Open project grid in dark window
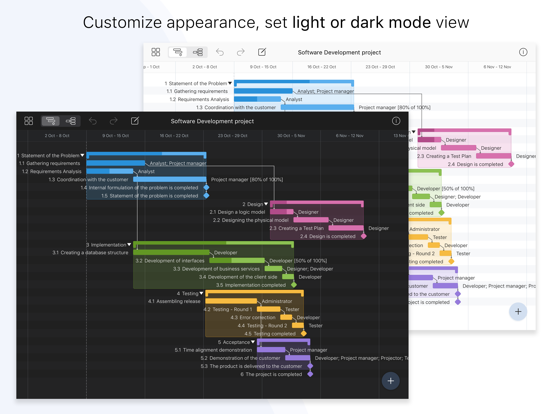552x414 pixels. click(x=29, y=121)
